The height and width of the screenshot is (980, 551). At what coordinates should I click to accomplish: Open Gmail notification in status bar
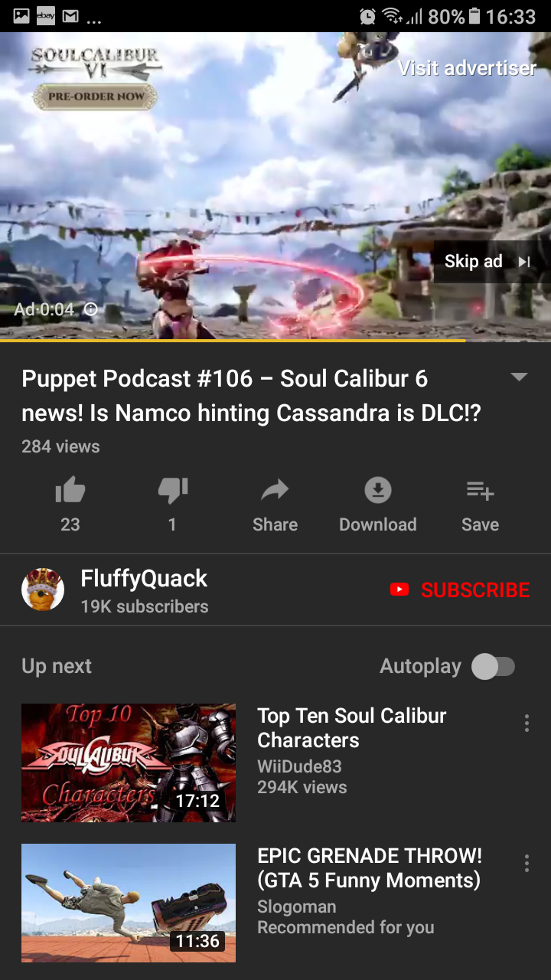click(x=71, y=16)
